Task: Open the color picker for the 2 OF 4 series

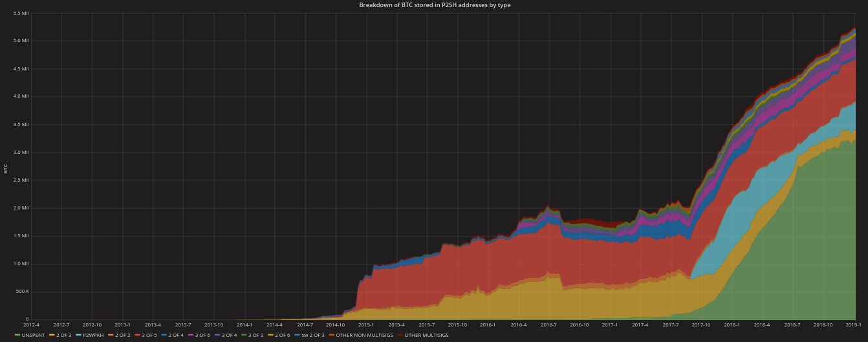Action: click(x=164, y=335)
